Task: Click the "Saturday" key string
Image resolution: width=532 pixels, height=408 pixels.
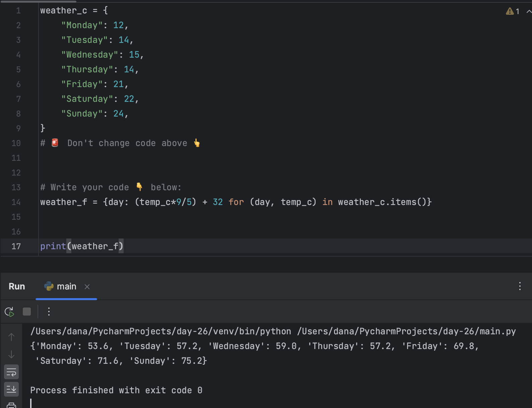Action: [87, 99]
